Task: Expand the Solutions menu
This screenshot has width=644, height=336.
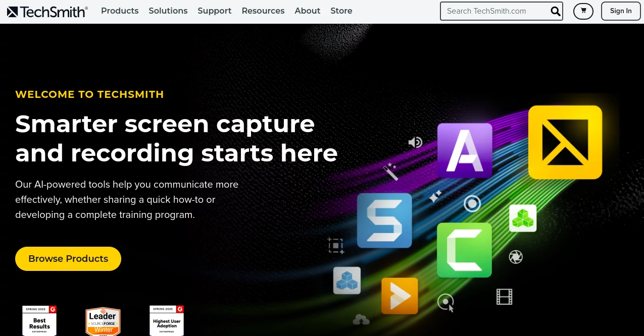Action: (168, 11)
